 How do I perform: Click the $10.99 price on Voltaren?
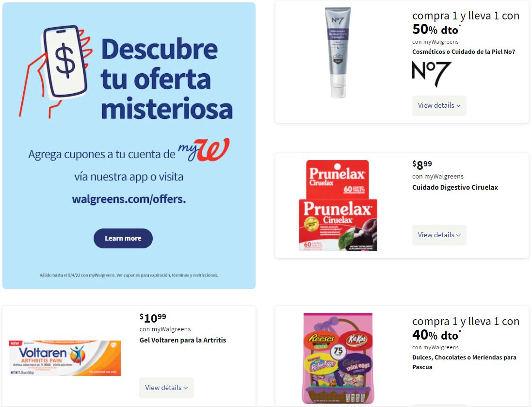coord(153,318)
